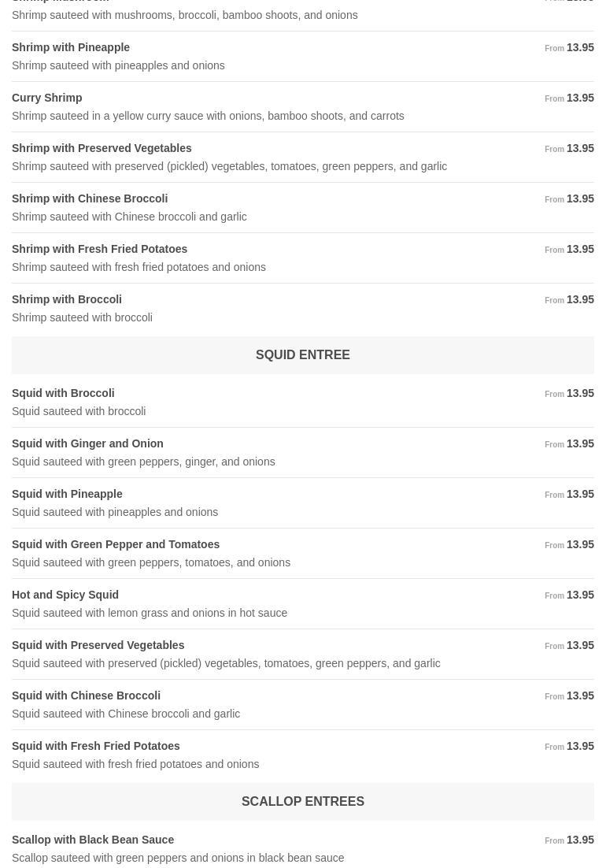Select Curry Shrimp dish
The height and width of the screenshot is (868, 606).
click(47, 98)
